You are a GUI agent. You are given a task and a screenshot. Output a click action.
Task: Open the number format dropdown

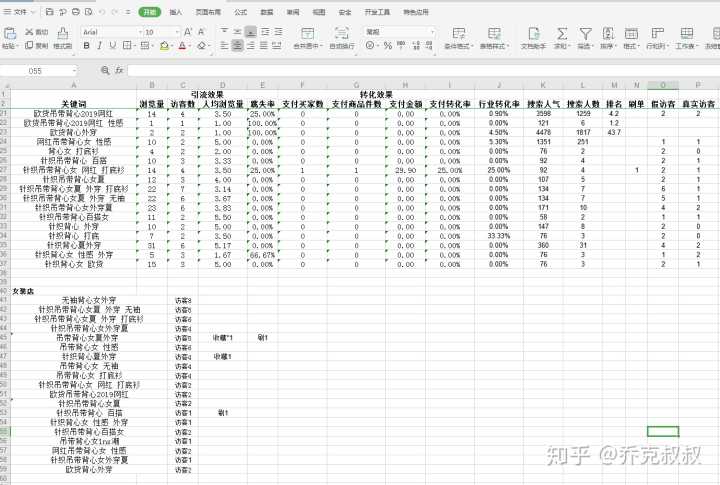[432, 32]
